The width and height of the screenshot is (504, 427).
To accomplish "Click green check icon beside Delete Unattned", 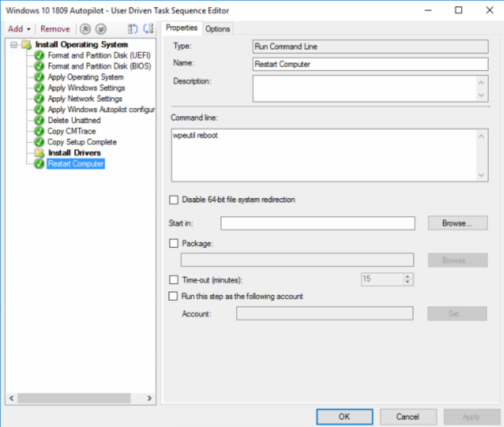I will 39,120.
